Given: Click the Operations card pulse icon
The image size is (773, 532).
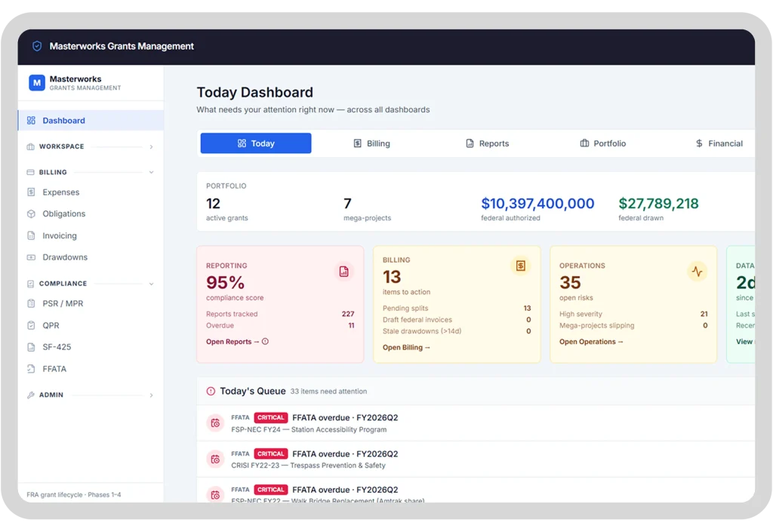Looking at the screenshot, I should (697, 272).
